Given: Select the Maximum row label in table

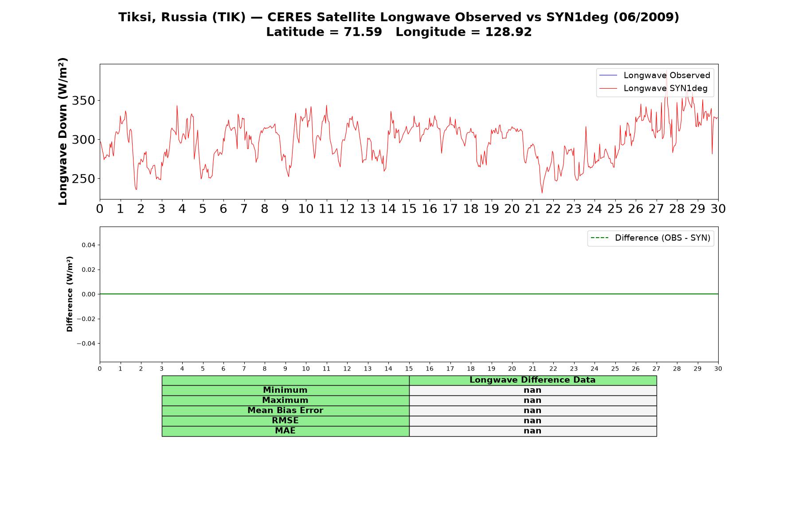Looking at the screenshot, I should 285,400.
